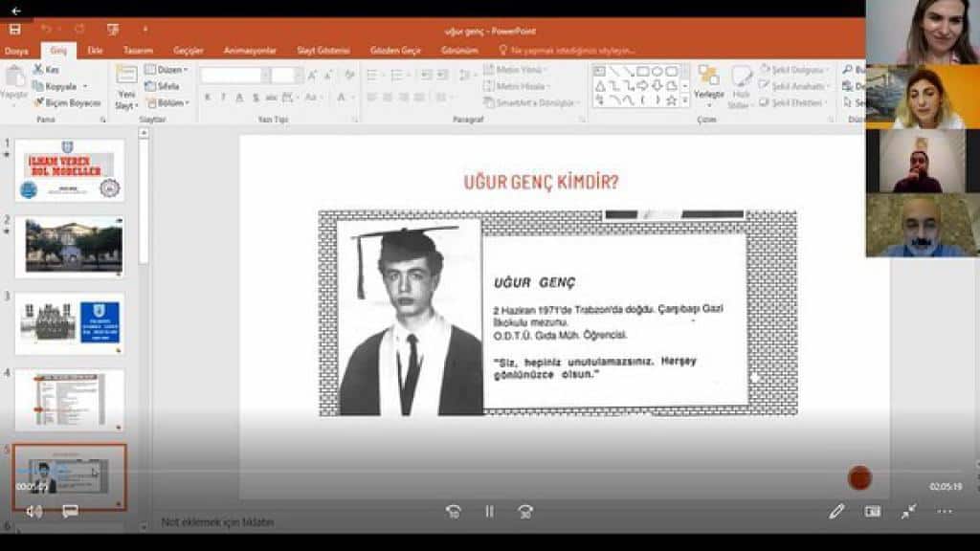Click the Convert to SmartArt button
Viewport: 980px width, 551px height.
[x=532, y=102]
